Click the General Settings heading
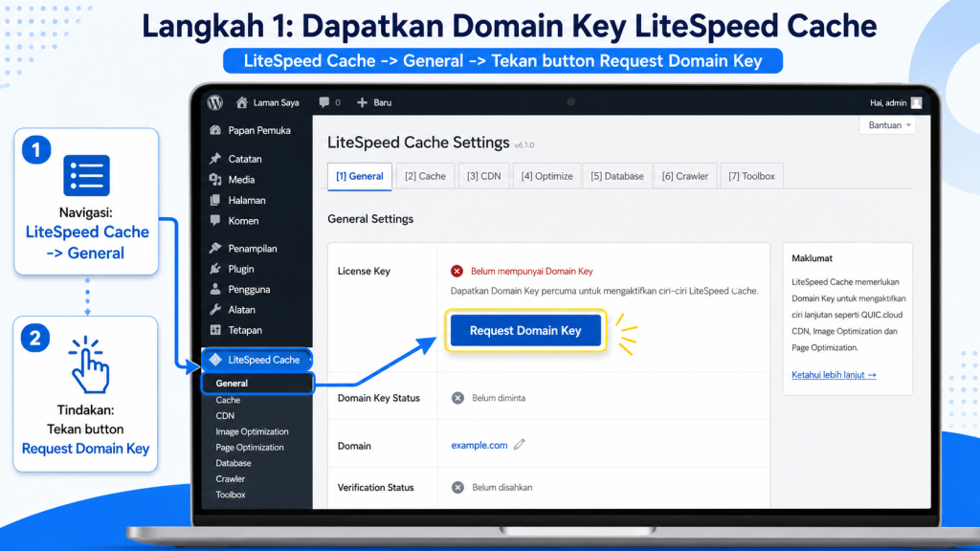 point(370,219)
